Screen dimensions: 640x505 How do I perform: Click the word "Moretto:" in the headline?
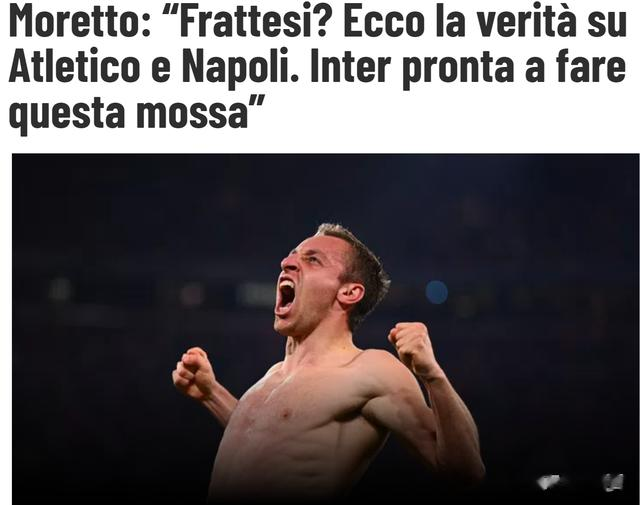(x=79, y=22)
